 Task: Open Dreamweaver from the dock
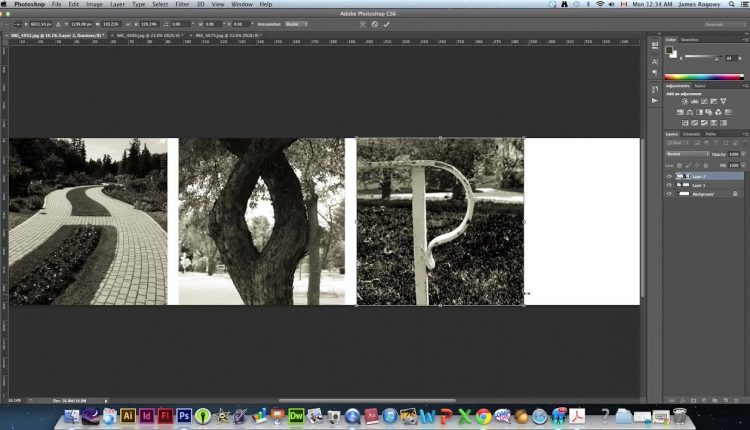296,416
